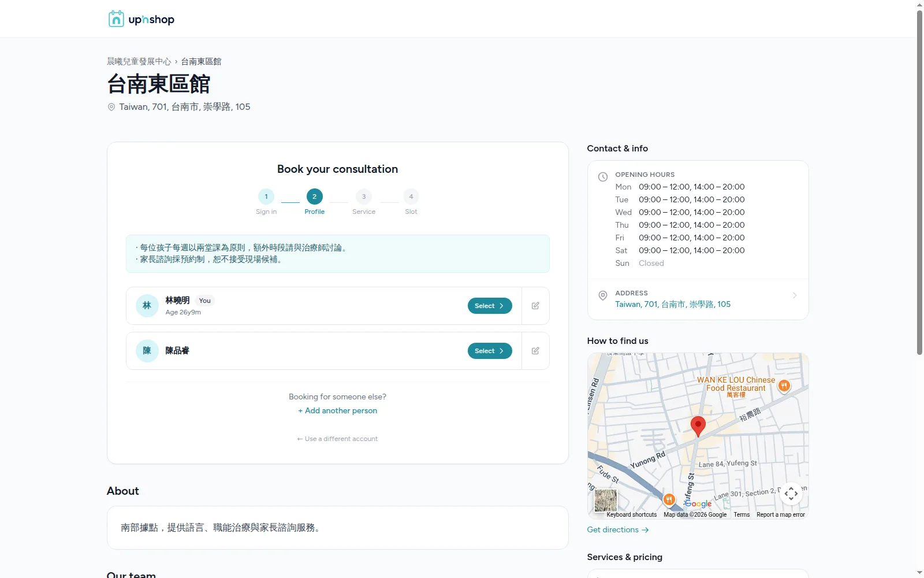This screenshot has width=924, height=578.
Task: Click the address pin icon in Contact card
Action: tap(603, 295)
